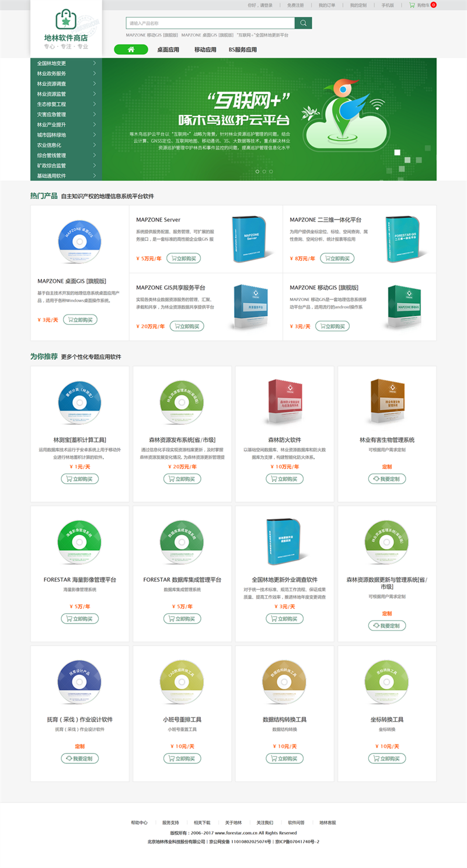Click MAPZONE GIS共享服务平台 box image
Image resolution: width=467 pixels, height=868 pixels.
point(252,308)
